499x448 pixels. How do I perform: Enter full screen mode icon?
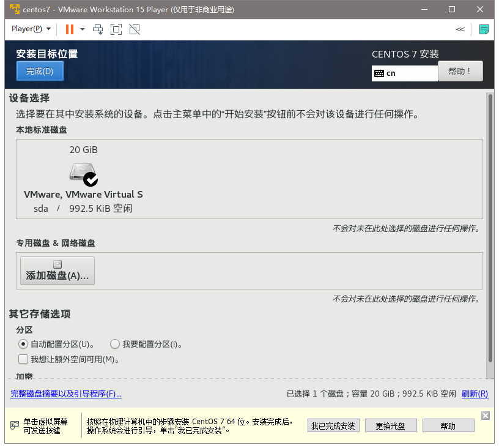116,29
